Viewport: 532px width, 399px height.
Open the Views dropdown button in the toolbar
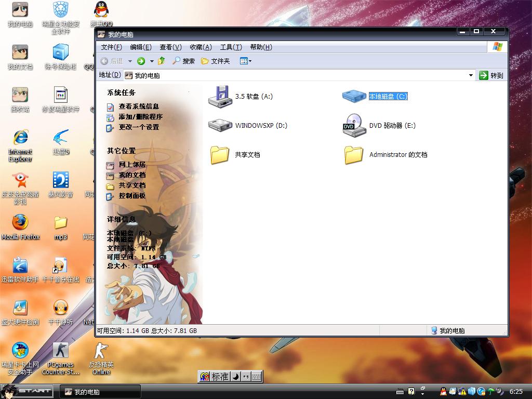pyautogui.click(x=246, y=61)
